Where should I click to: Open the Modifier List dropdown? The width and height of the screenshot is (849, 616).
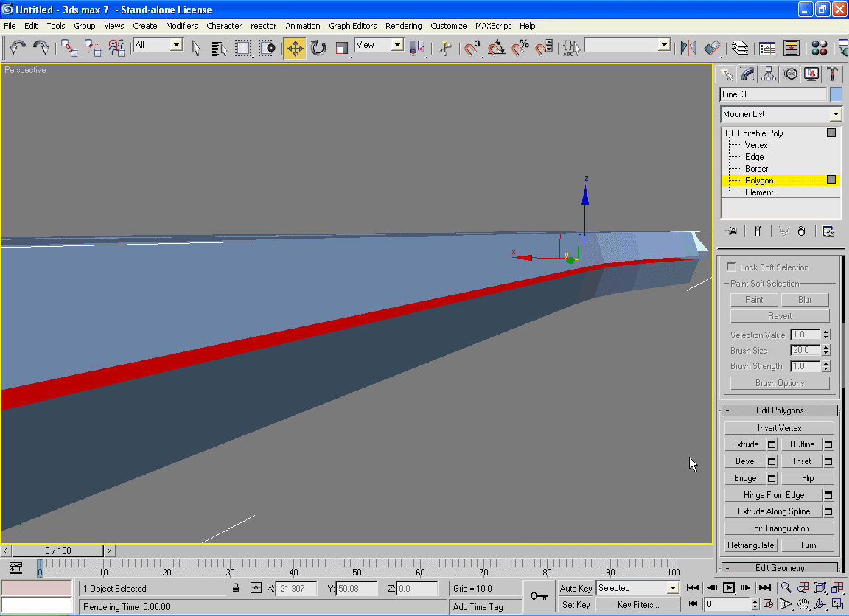(x=835, y=114)
